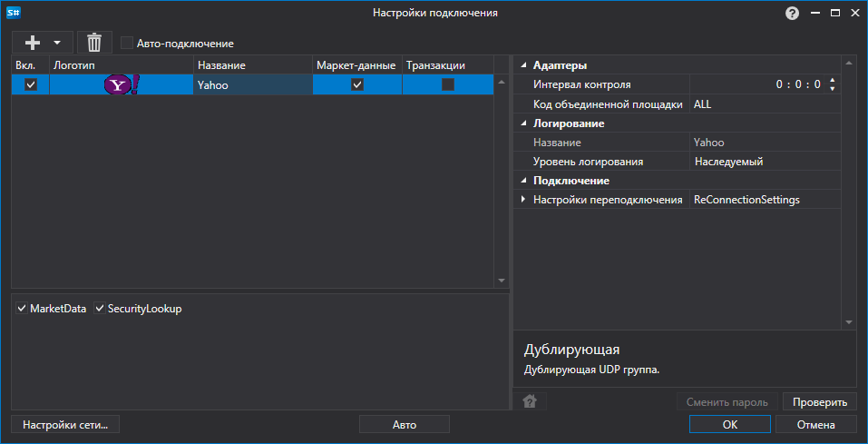Select the Уровень логирования property label

click(588, 162)
